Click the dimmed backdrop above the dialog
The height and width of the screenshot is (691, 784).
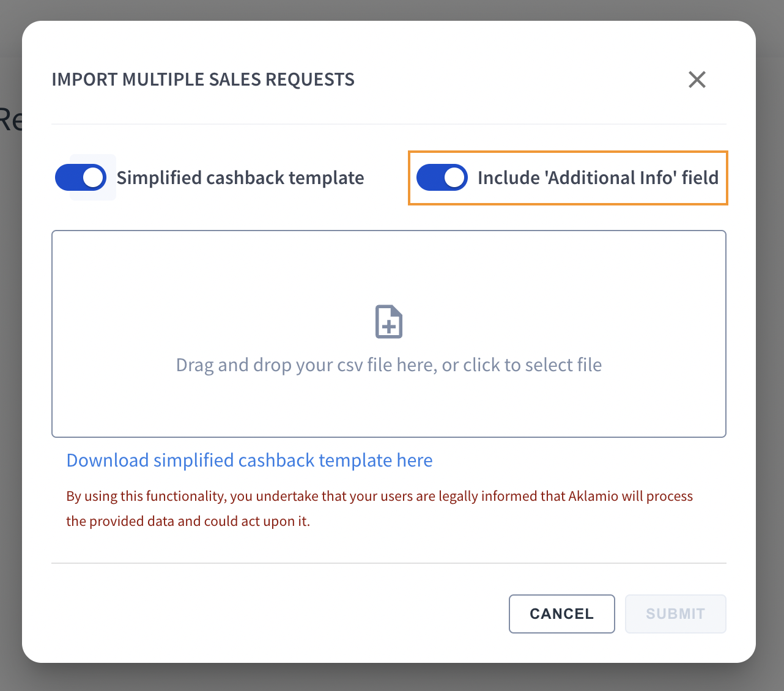click(391, 9)
